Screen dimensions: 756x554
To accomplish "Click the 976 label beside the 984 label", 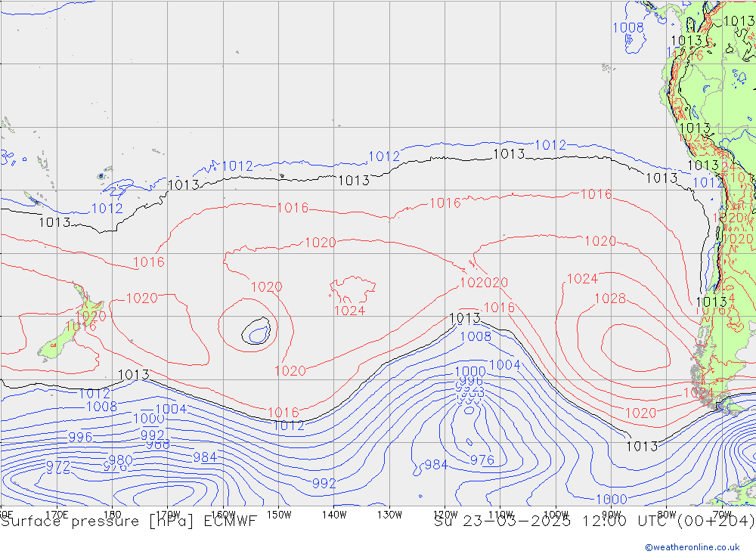I will point(482,460).
